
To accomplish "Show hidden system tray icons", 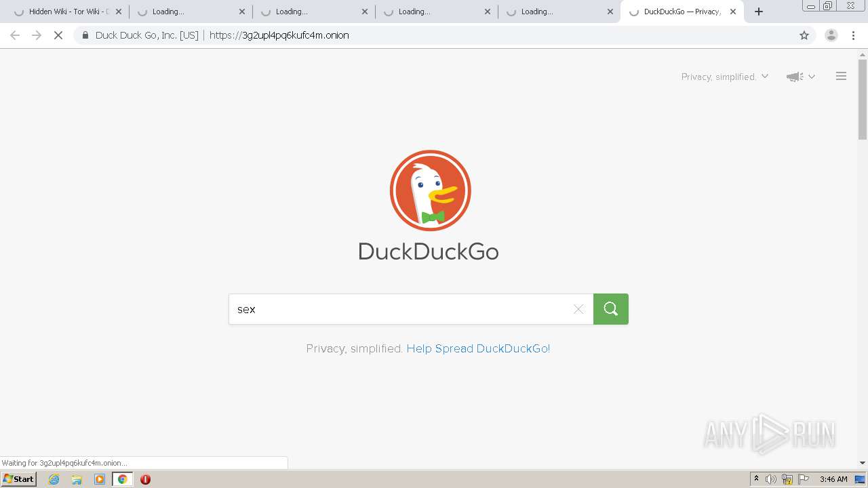I will click(x=756, y=479).
